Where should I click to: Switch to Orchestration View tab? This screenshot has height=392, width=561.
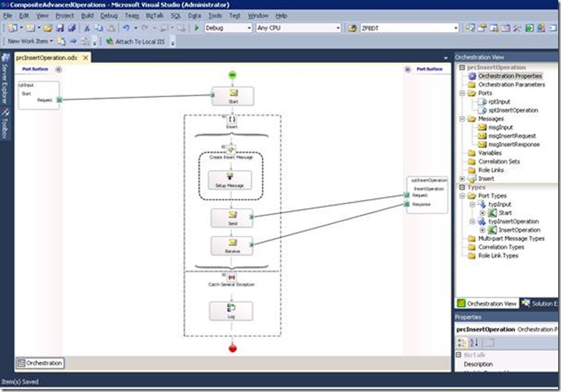tap(487, 303)
